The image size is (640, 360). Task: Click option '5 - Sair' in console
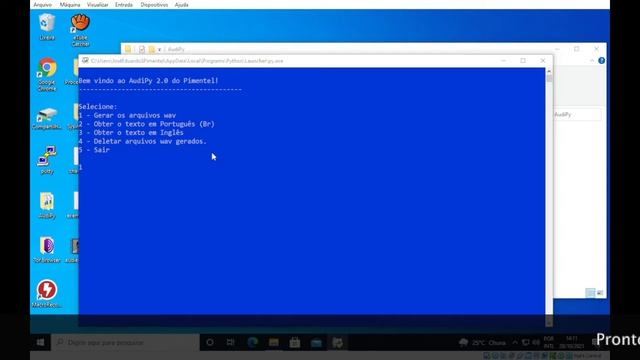click(x=94, y=150)
